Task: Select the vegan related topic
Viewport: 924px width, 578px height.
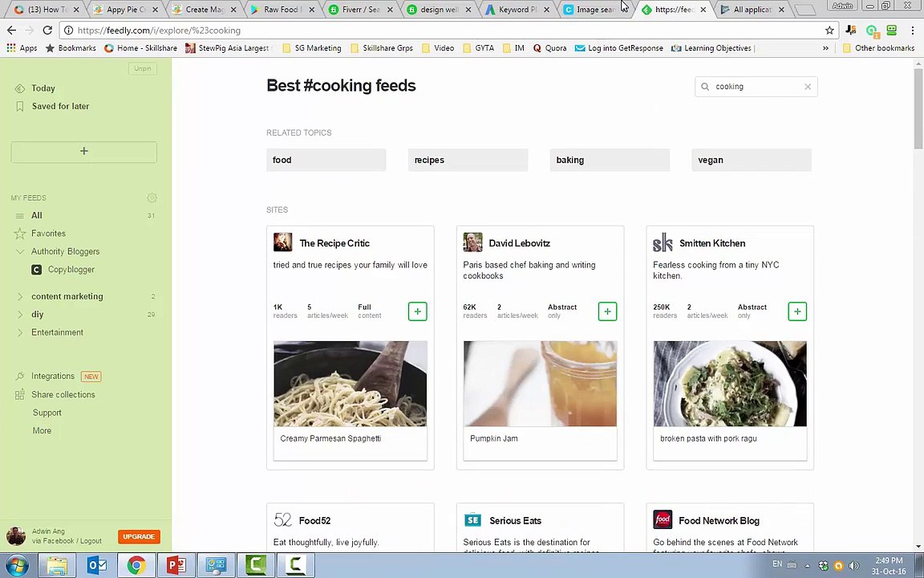Action: 752,160
